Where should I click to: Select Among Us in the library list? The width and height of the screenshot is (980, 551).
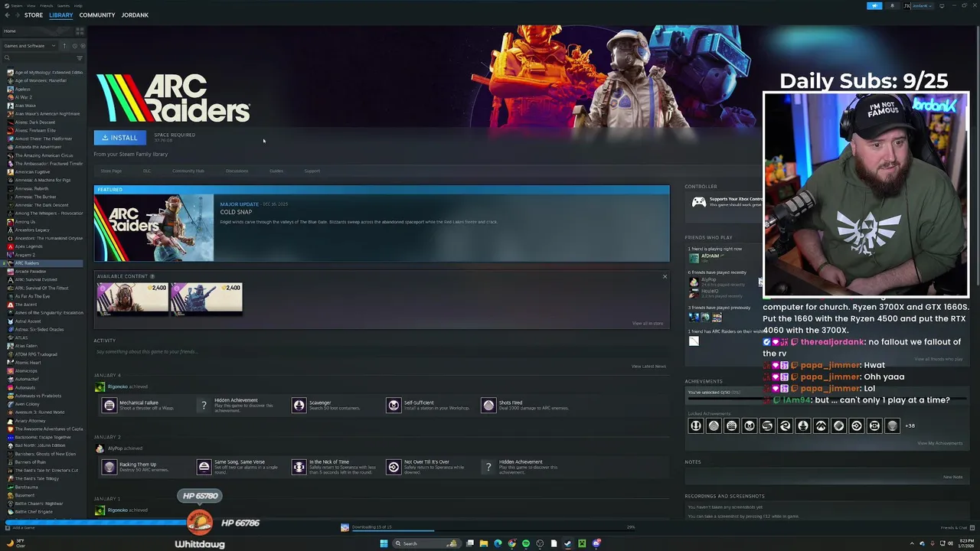coord(24,222)
